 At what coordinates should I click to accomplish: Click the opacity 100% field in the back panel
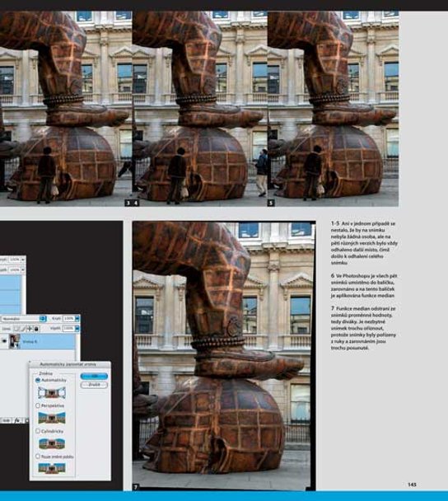coord(14,260)
